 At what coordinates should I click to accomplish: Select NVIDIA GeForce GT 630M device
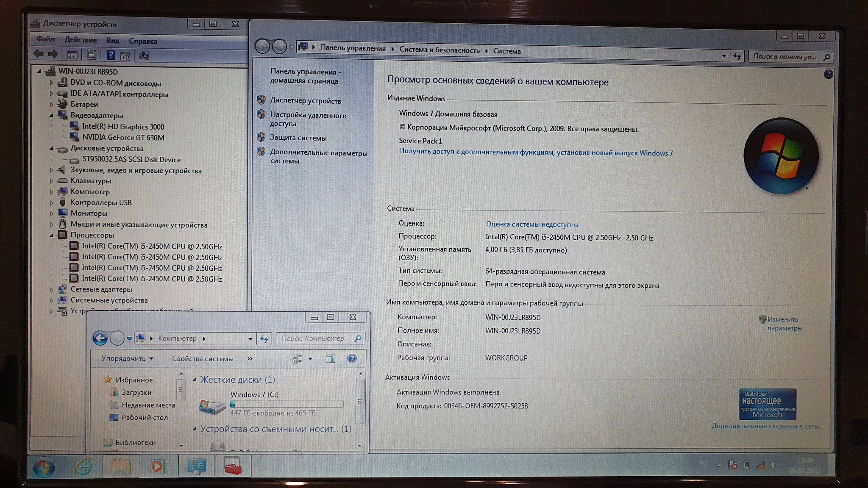click(123, 137)
